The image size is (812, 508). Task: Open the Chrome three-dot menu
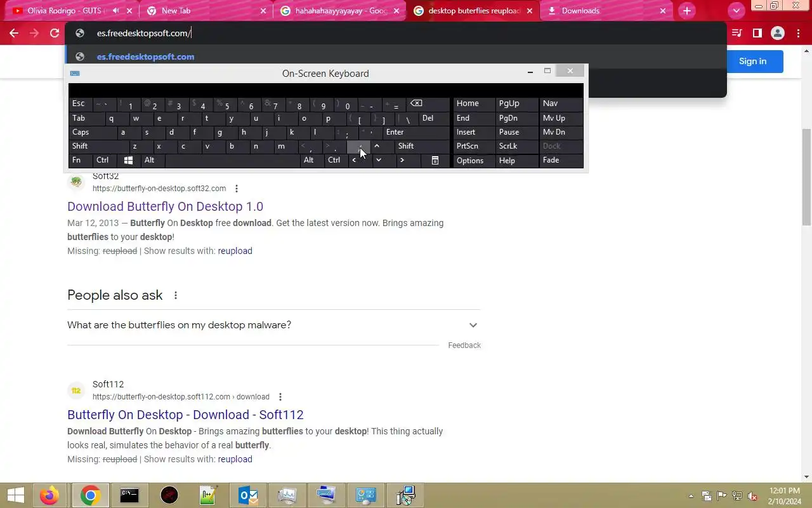pyautogui.click(x=797, y=33)
